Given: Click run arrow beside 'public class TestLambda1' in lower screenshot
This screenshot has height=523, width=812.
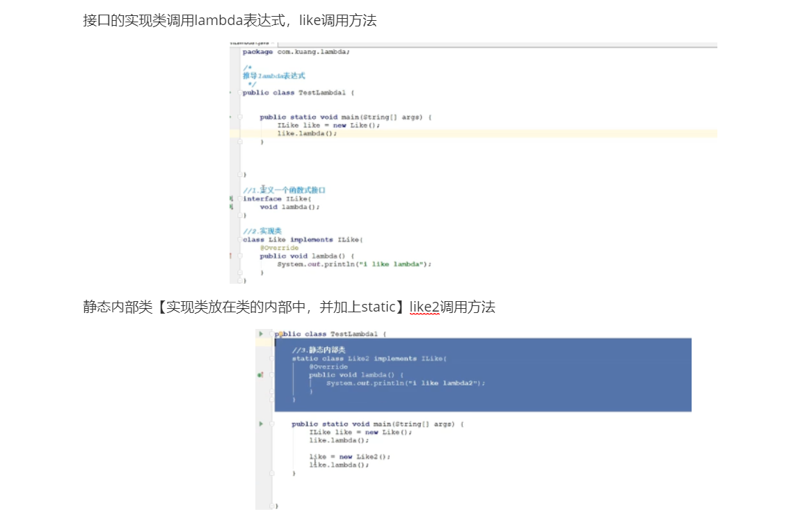Looking at the screenshot, I should pos(261,334).
